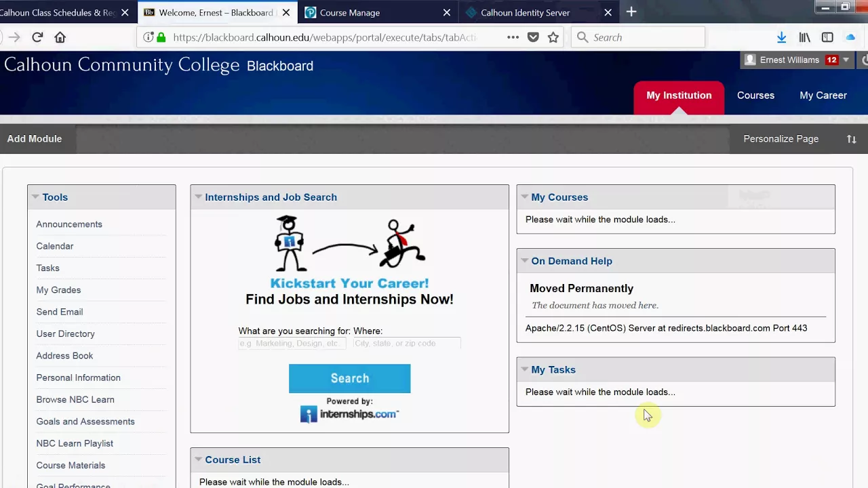The width and height of the screenshot is (868, 488).
Task: Click the Kickstart Your Career graphic
Action: [349, 251]
